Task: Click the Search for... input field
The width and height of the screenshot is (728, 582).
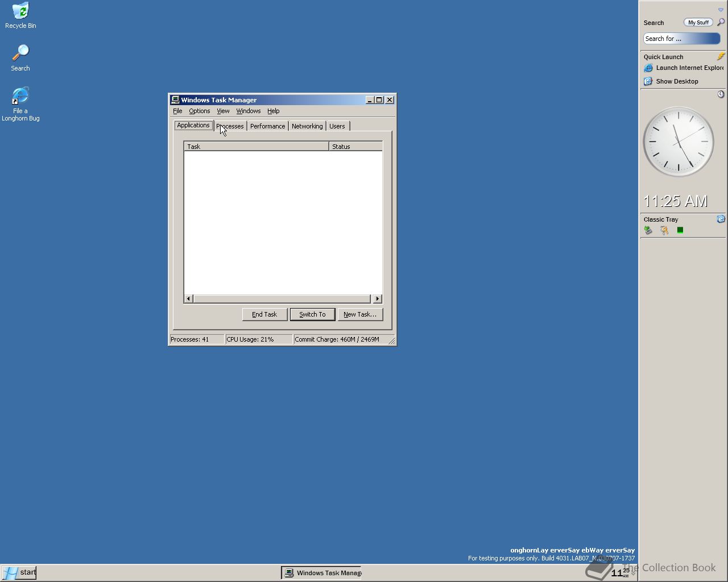Action: point(682,39)
